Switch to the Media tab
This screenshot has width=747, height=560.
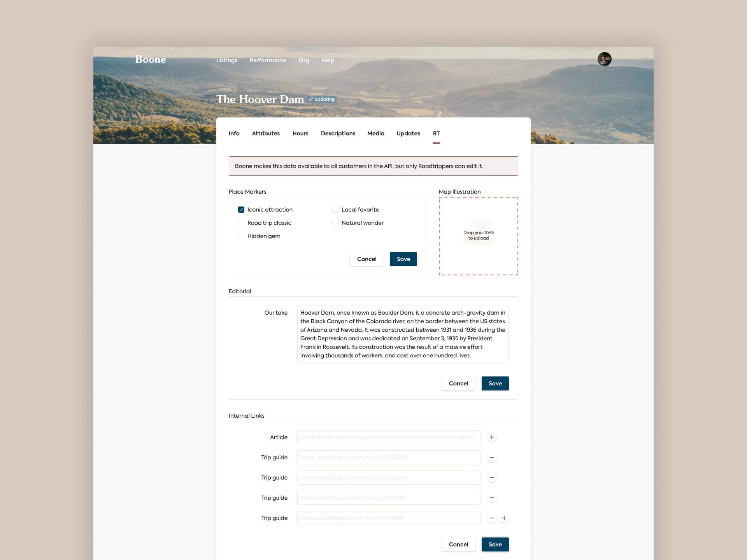tap(376, 133)
